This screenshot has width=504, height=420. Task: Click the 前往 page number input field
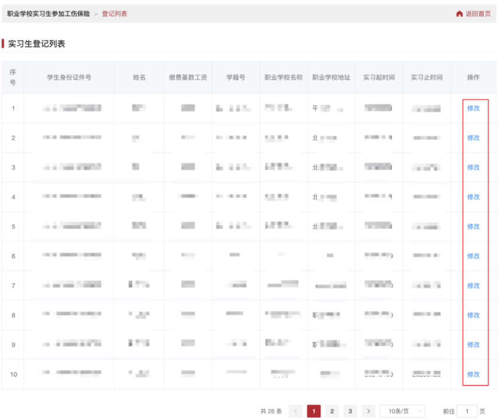[x=467, y=411]
